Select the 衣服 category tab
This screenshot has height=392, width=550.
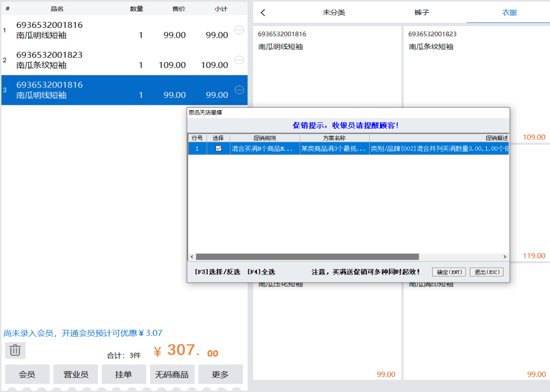[x=509, y=13]
